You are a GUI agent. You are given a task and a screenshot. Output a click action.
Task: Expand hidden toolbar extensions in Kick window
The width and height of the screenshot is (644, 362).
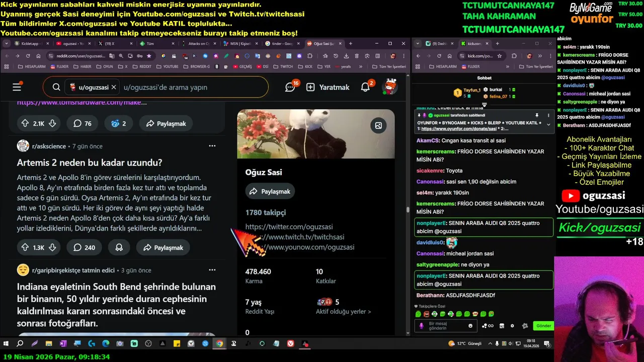540,56
